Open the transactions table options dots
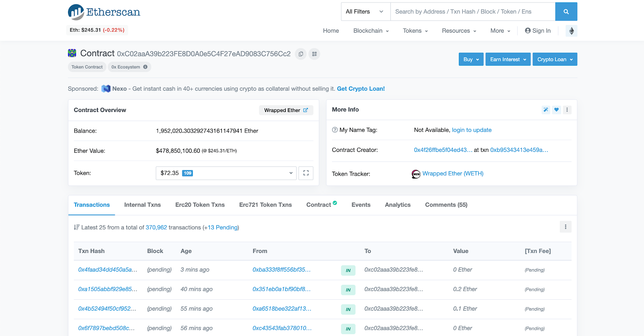 566,227
